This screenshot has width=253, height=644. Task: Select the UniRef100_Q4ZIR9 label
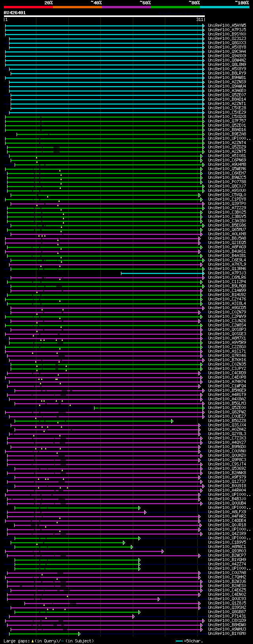[227, 533]
